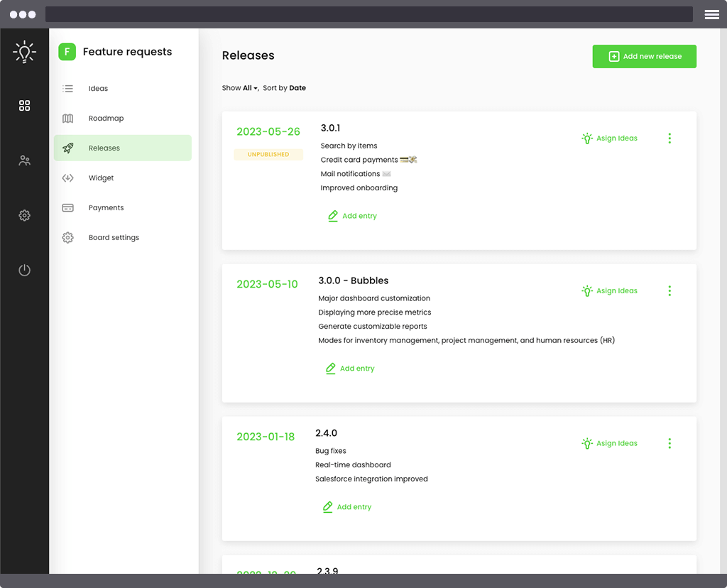Select Widget in the side menu
The image size is (727, 588).
click(101, 178)
